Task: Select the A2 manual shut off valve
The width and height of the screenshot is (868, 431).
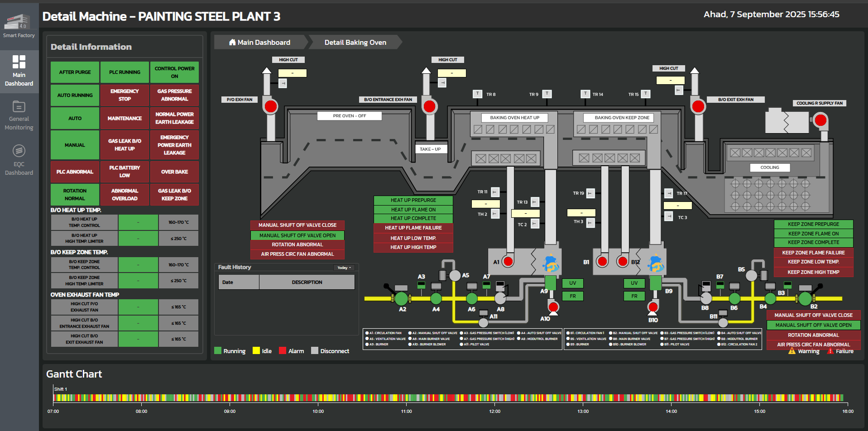Action: click(401, 298)
